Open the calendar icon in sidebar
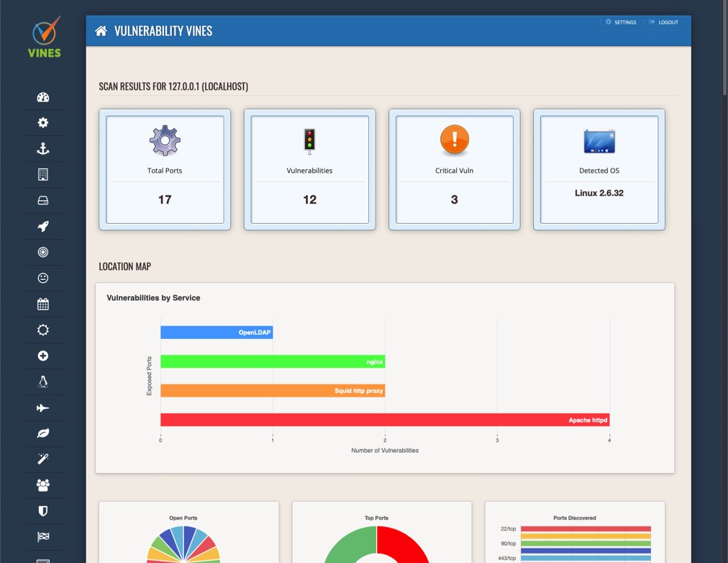This screenshot has height=563, width=728. click(x=43, y=305)
